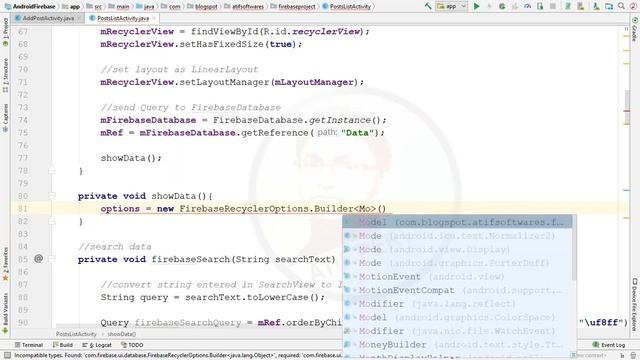640x360 pixels.
Task: Open the Build Variants side panel
Action: click(x=5, y=312)
